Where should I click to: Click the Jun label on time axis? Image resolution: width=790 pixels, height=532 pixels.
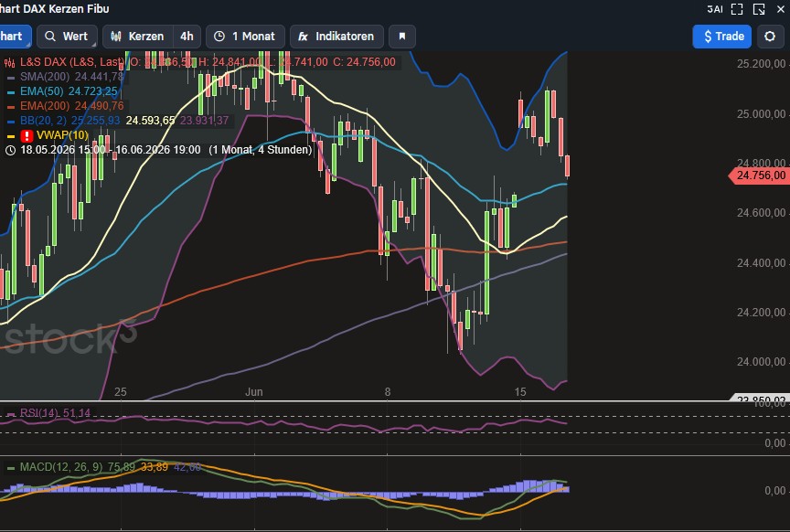pyautogui.click(x=254, y=392)
